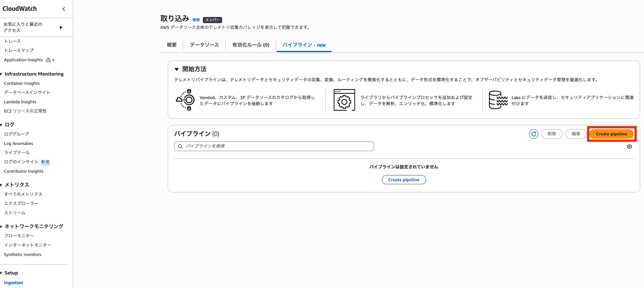644x288 pixels.
Task: Open ログのインサイト page
Action: (x=21, y=162)
